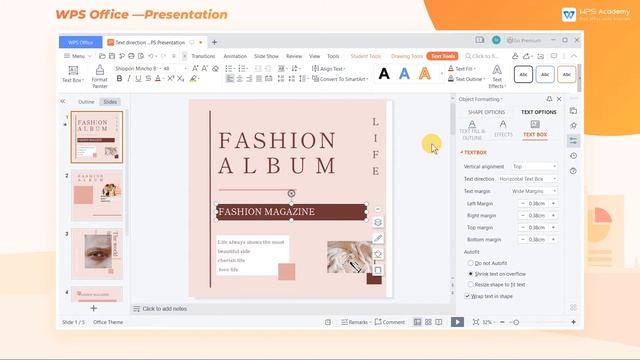Select slide 2 thumbnail

(x=97, y=195)
